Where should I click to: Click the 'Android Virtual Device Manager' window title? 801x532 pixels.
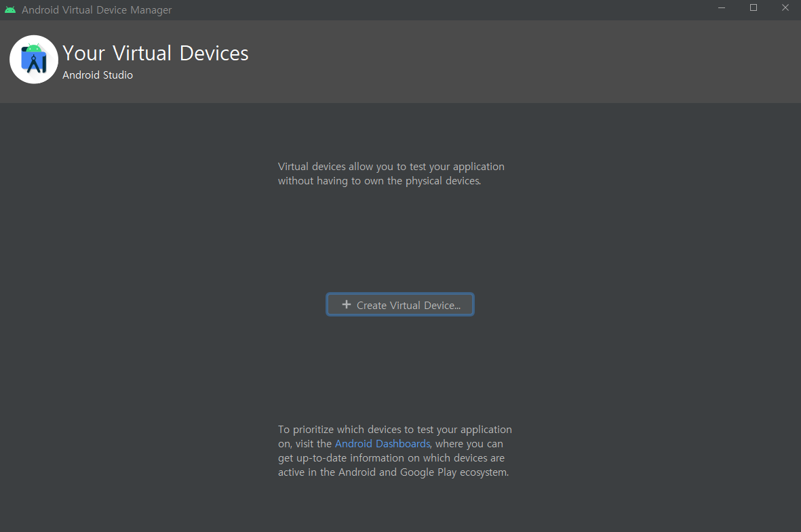(x=96, y=9)
